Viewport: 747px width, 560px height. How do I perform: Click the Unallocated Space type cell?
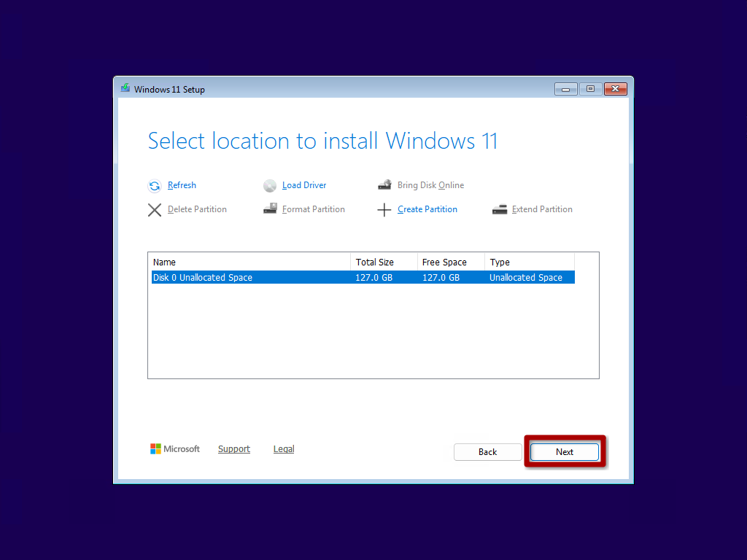(526, 278)
